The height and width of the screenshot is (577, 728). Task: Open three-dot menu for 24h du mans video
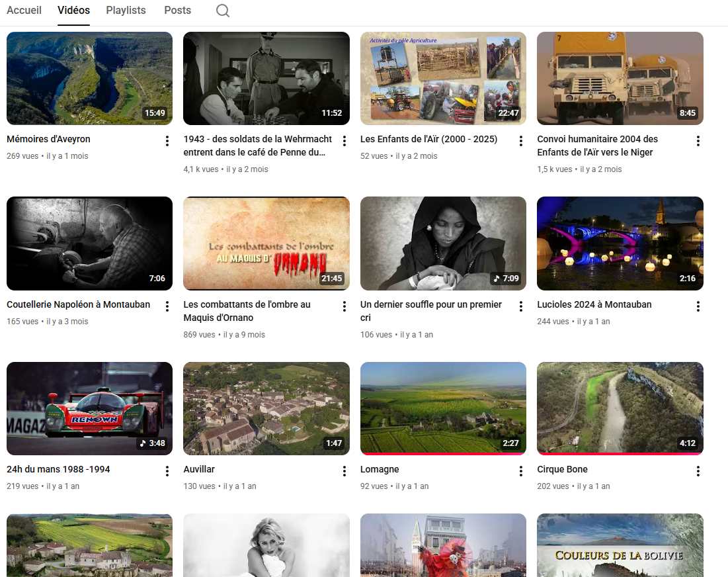167,471
